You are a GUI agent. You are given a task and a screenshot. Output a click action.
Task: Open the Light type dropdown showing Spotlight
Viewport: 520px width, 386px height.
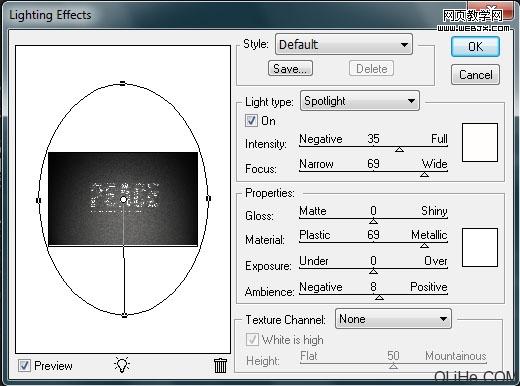click(360, 101)
